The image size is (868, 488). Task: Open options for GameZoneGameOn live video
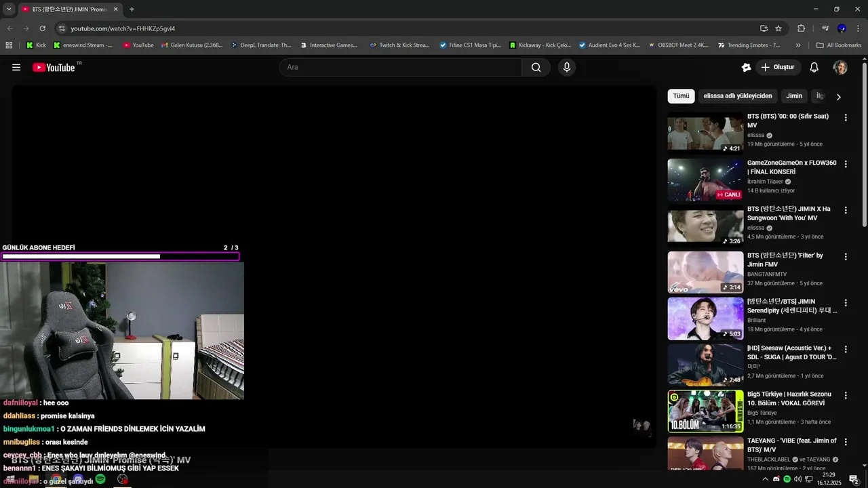pyautogui.click(x=846, y=164)
